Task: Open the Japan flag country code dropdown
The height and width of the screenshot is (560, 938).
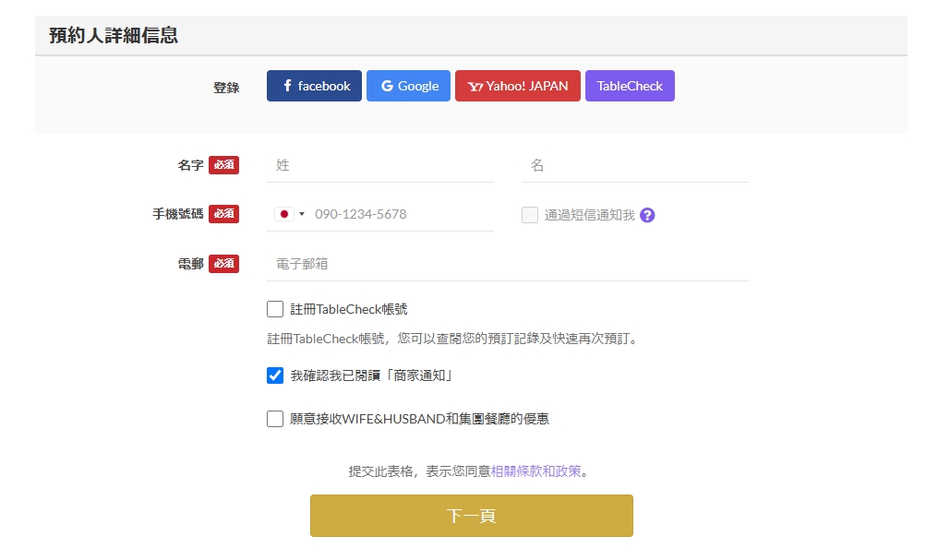Action: click(x=289, y=214)
